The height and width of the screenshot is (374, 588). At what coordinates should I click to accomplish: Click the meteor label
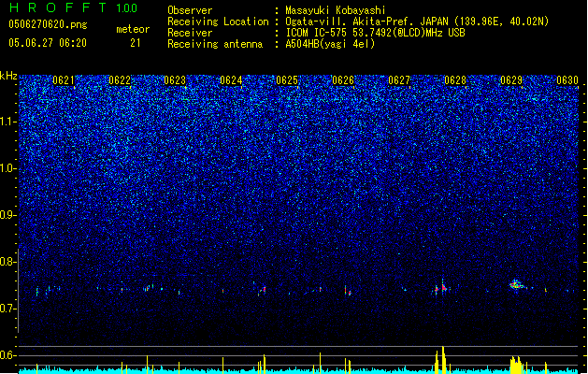tap(133, 29)
